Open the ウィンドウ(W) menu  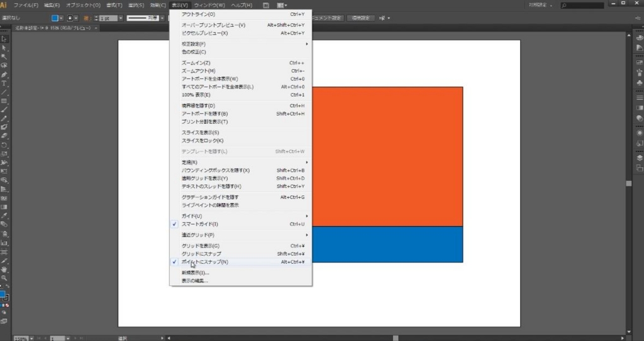tap(209, 5)
